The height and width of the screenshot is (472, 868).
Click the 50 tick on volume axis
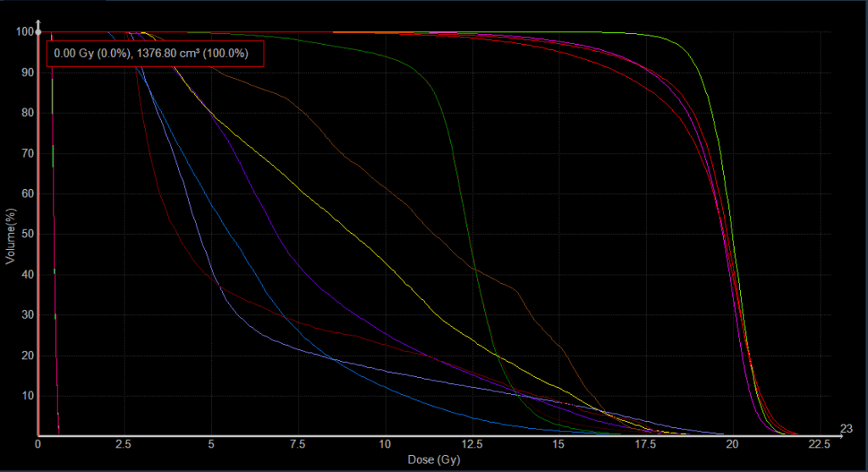pyautogui.click(x=25, y=234)
